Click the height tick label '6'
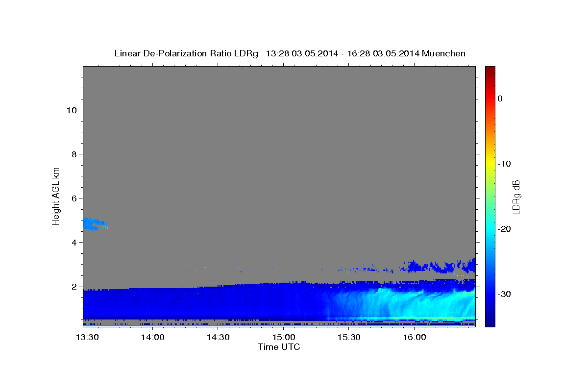The width and height of the screenshot is (588, 392). click(x=74, y=198)
